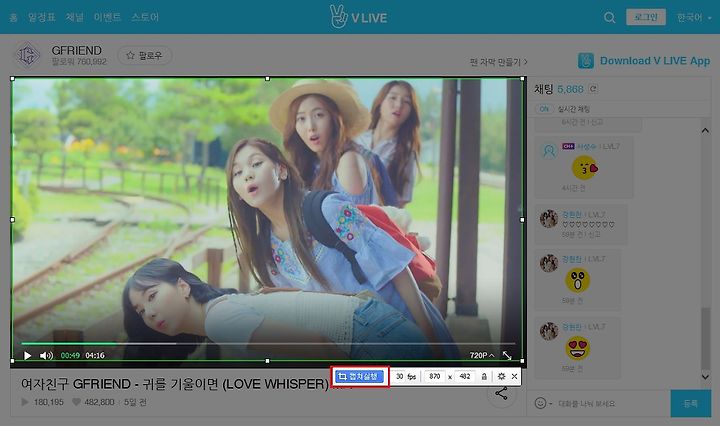The height and width of the screenshot is (426, 720).
Task: Click the GFRIEND channel name
Action: pyautogui.click(x=76, y=50)
